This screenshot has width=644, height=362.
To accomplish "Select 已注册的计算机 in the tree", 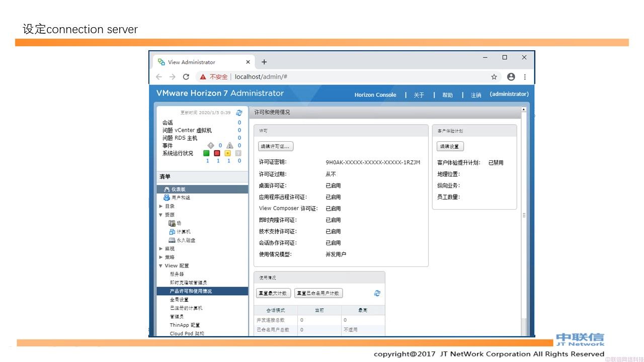I will [x=186, y=308].
